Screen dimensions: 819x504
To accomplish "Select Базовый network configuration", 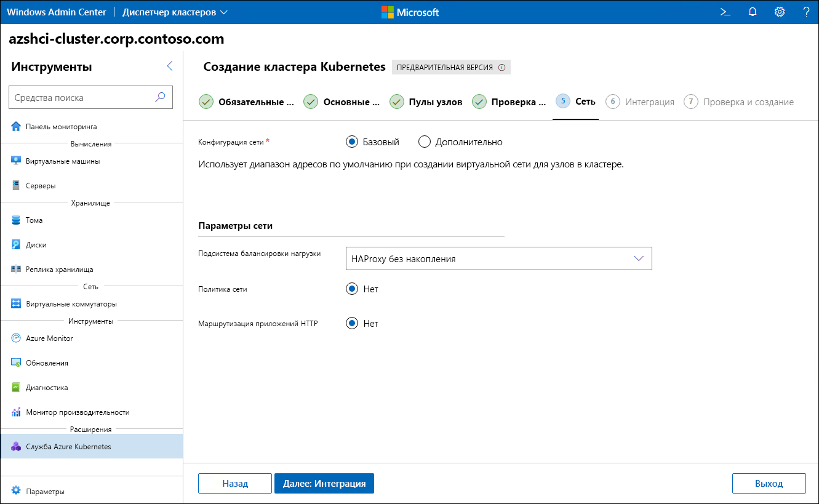I will 352,142.
